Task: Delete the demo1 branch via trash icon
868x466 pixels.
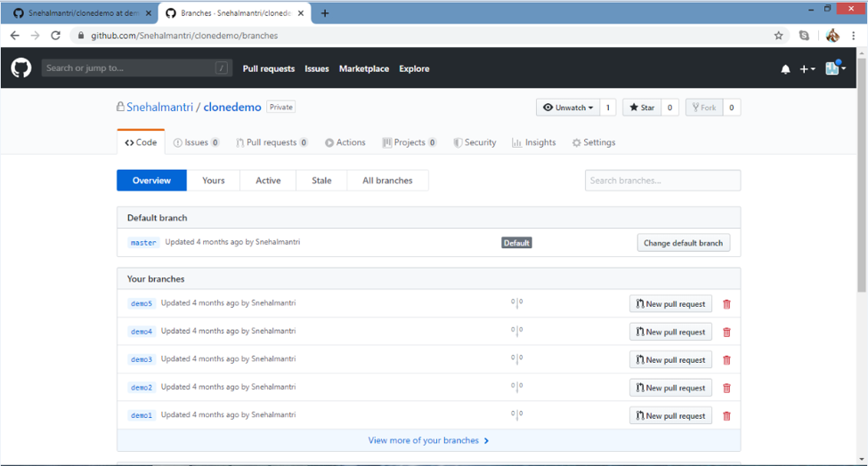Action: pyautogui.click(x=726, y=416)
